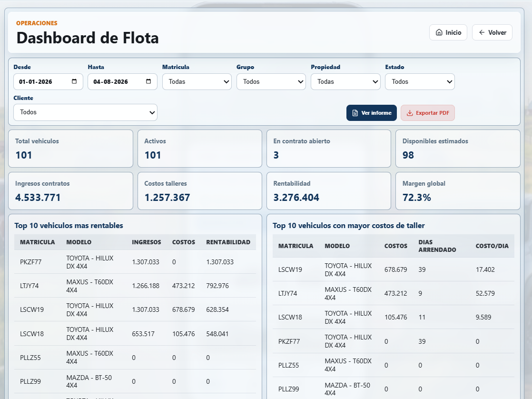Click the Rentabilidad value 3.276.404

296,198
